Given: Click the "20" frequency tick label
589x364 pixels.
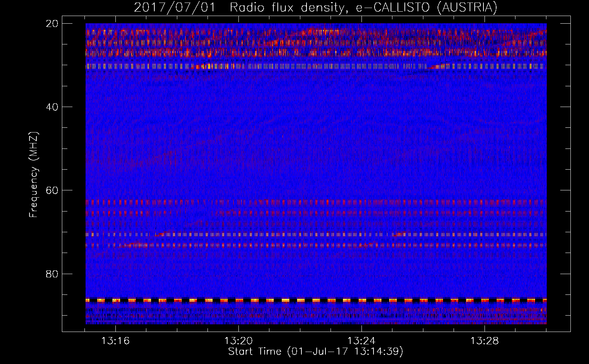Looking at the screenshot, I should 52,23.
